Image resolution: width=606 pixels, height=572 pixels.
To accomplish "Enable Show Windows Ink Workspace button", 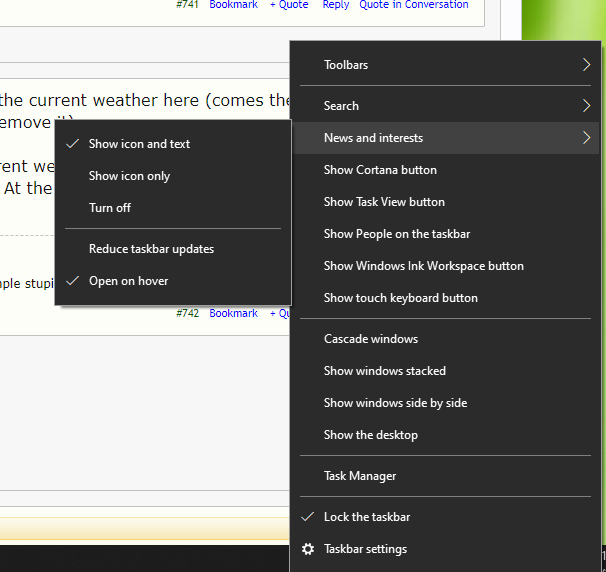I will point(423,266).
